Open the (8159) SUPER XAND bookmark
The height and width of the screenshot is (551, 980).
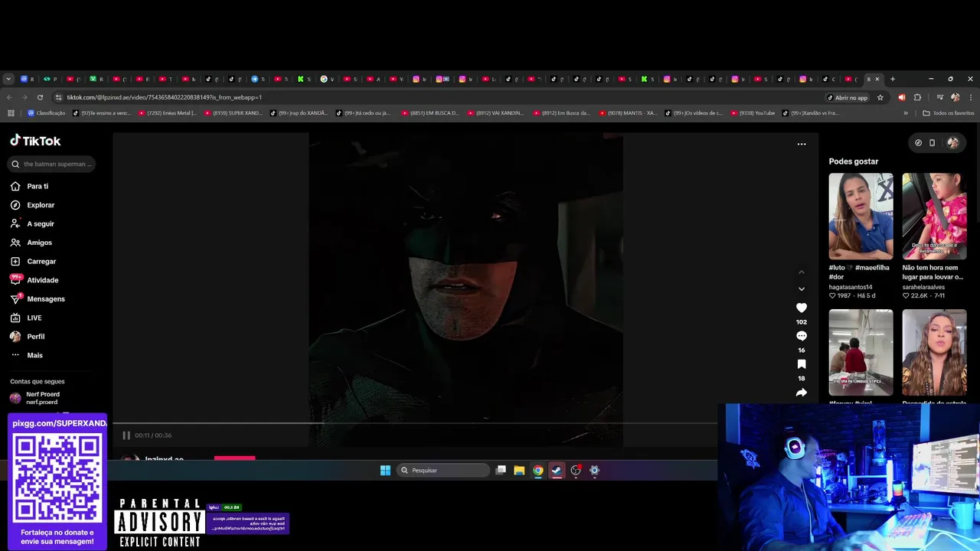coord(234,112)
